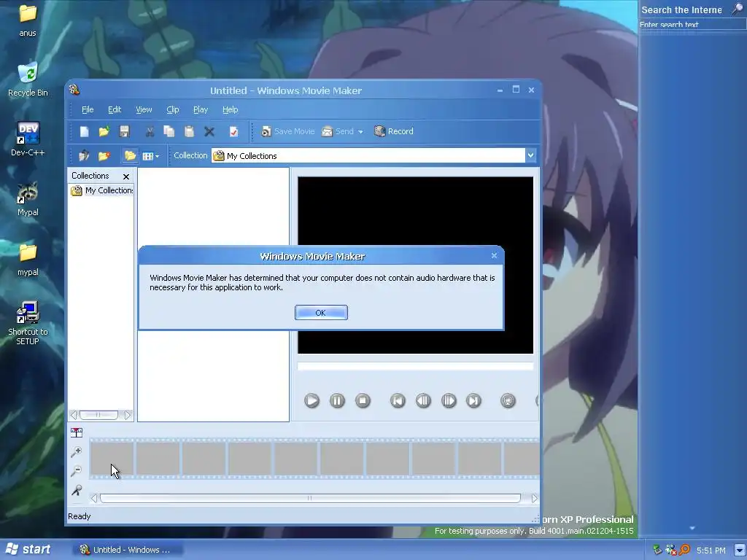Click the Play button in the monitor
This screenshot has width=747, height=560.
311,400
